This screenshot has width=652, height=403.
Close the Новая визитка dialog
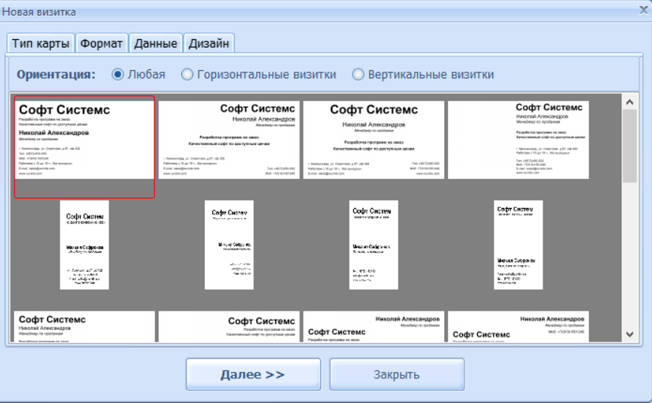pyautogui.click(x=643, y=10)
